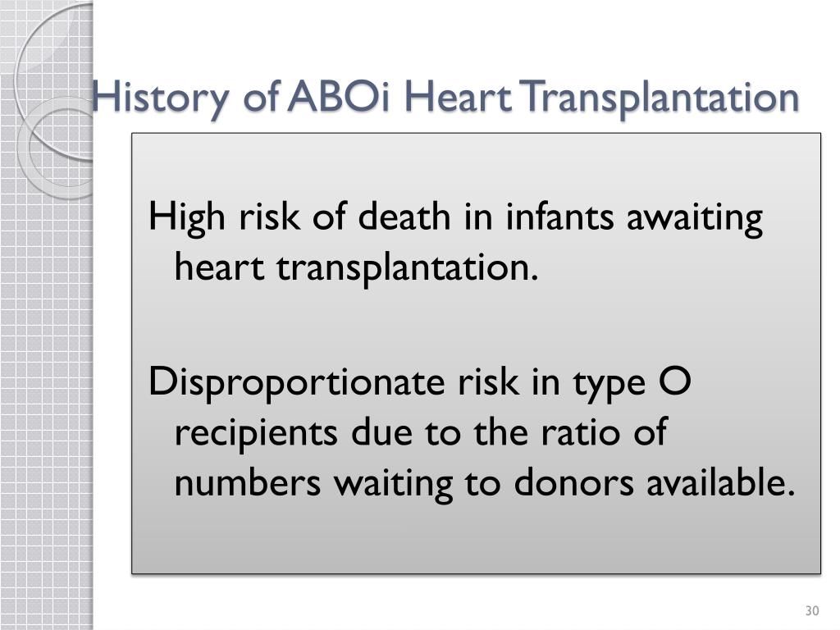
Task: Click the line 'heart transplantation.'
Action: point(356,267)
